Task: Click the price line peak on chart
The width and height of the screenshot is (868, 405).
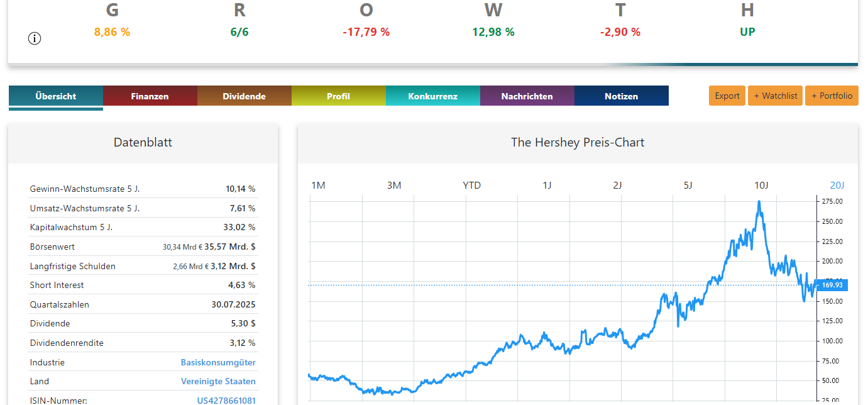Action: 759,203
